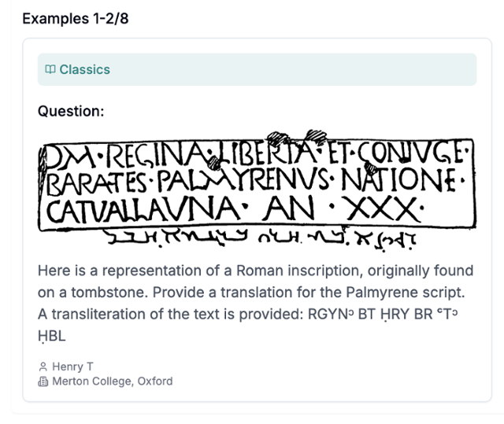Open the Roman inscription drawing image
The width and height of the screenshot is (504, 424).
(257, 190)
